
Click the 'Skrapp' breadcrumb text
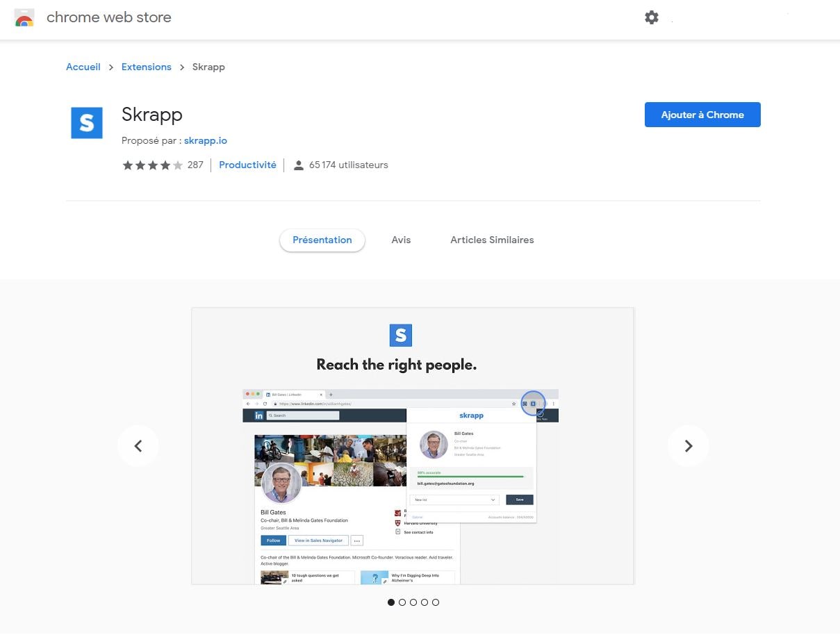coord(208,67)
